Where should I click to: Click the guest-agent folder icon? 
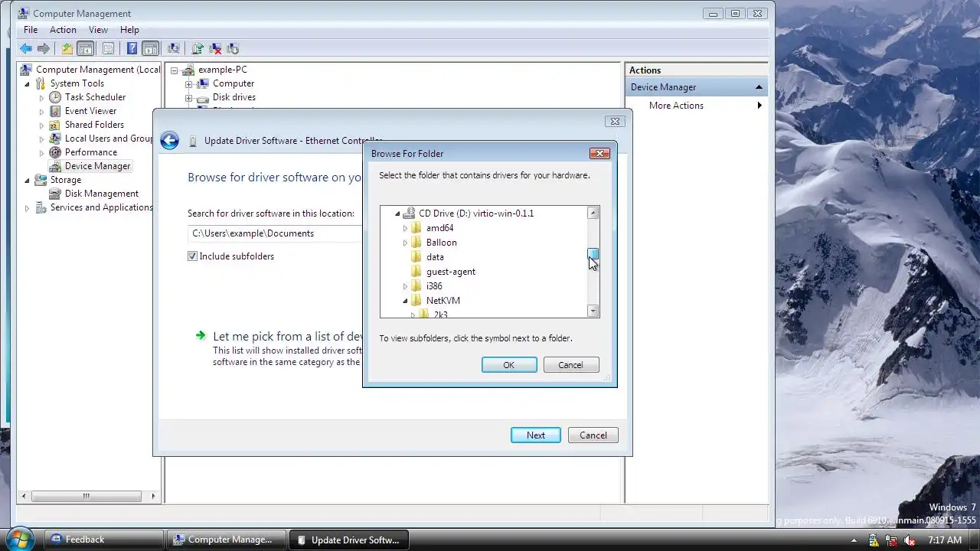coord(416,272)
